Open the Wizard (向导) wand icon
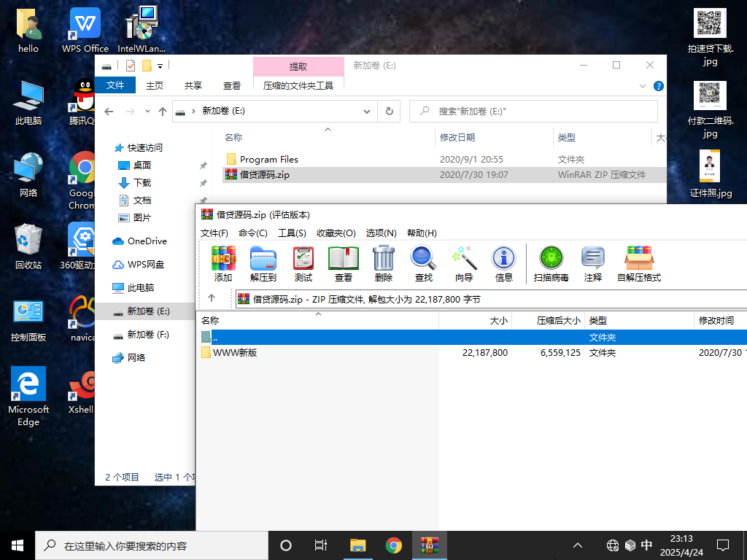This screenshot has width=747, height=560. 463,264
